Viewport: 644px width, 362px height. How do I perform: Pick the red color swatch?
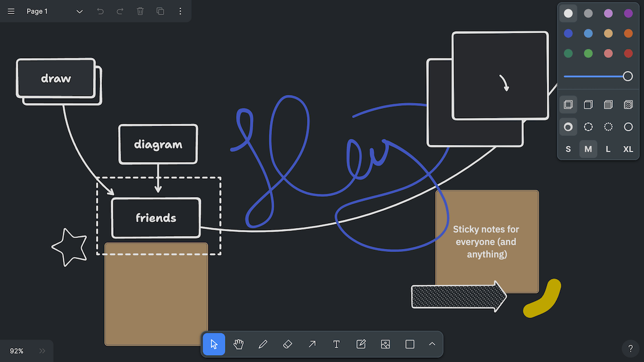point(628,54)
